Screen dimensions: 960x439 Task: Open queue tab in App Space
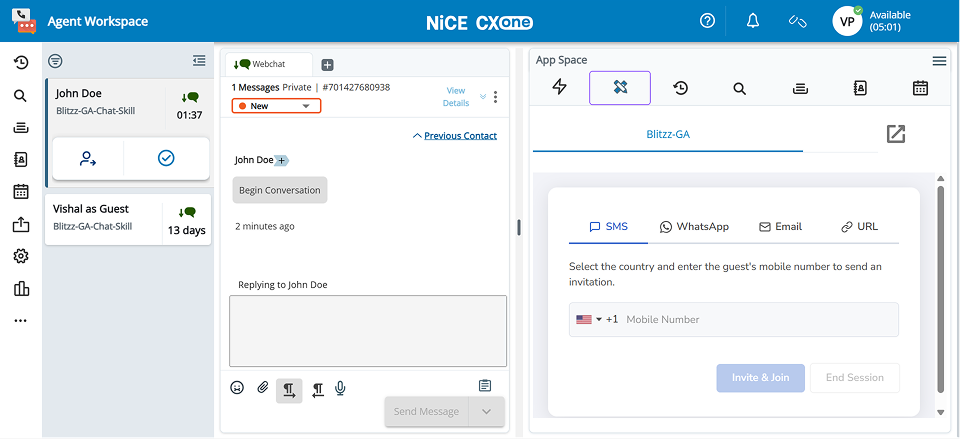coord(799,89)
